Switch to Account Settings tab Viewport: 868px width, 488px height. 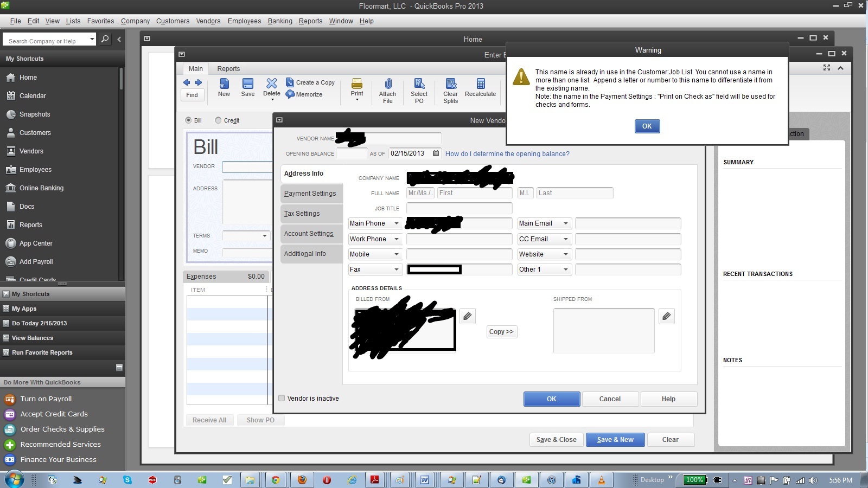coord(311,234)
